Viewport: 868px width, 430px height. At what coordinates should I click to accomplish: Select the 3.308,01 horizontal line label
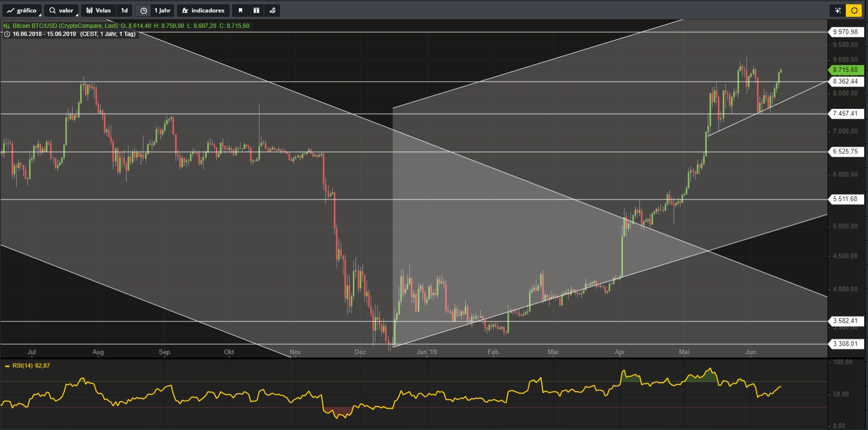[x=845, y=344]
